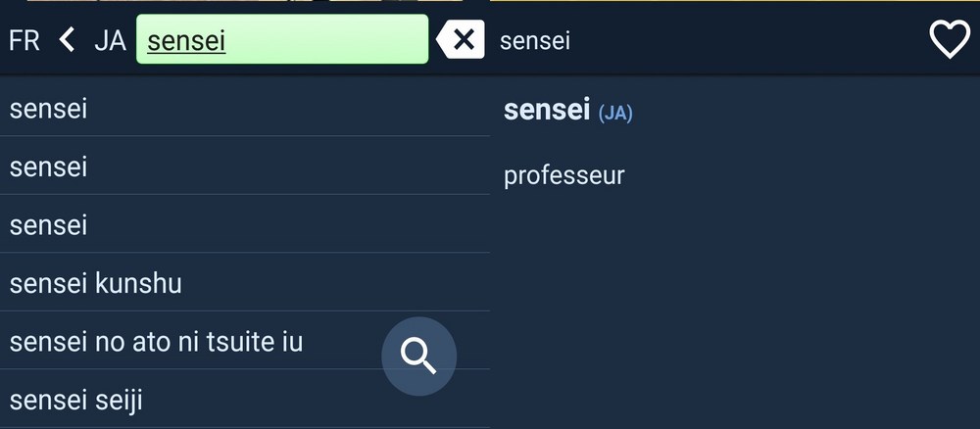Click the underlined word sensei in search box
980x429 pixels.
click(x=186, y=41)
